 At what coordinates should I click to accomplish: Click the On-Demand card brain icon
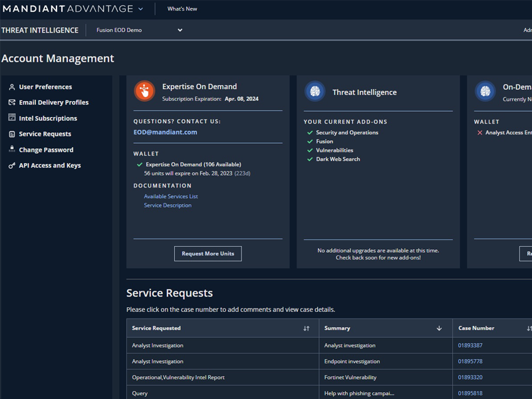(485, 91)
